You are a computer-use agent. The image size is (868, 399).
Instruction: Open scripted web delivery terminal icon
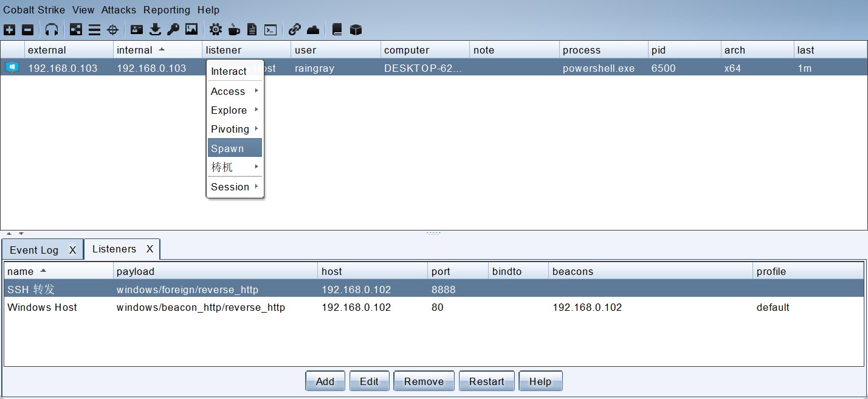point(270,29)
